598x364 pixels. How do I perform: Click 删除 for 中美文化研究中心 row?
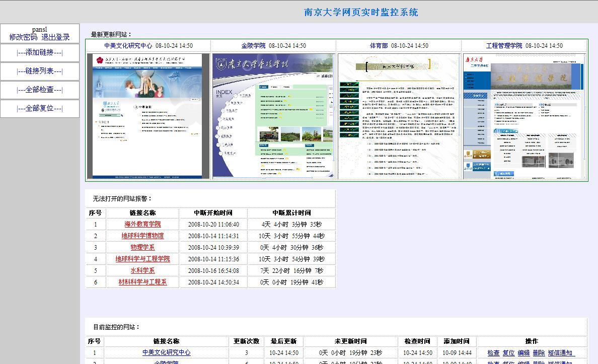(x=539, y=353)
